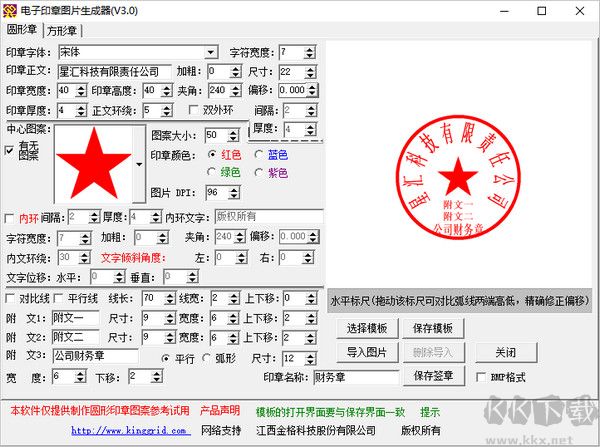This screenshot has width=600, height=447.
Task: Select the 蓝色 seal color
Action: (x=259, y=154)
